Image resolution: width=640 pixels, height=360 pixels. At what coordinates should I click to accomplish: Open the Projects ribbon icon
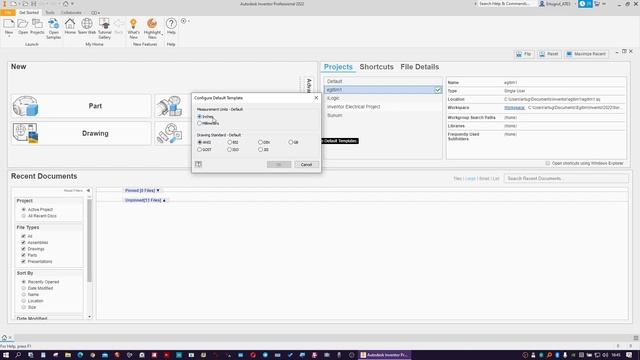37,24
